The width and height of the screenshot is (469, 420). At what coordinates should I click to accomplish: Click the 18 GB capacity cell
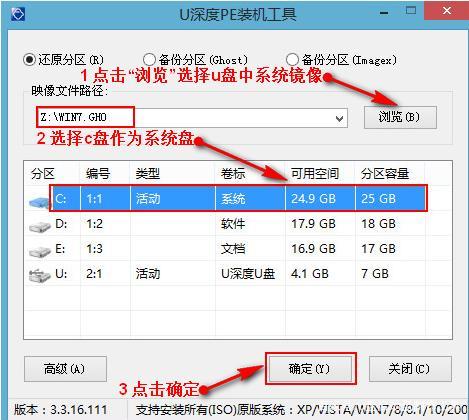[378, 224]
